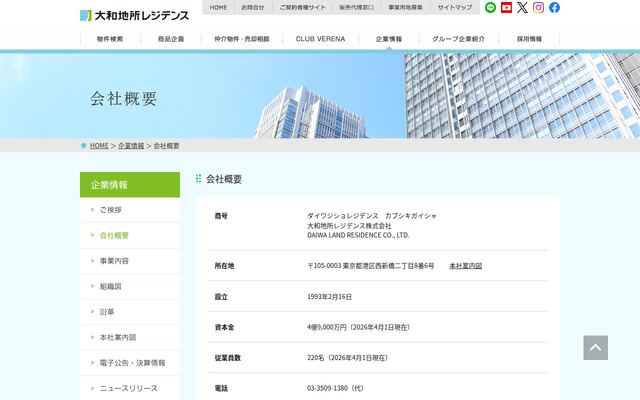Select CLUB VERENA in main navigation
Screen dimensions: 640x400
[x=320, y=39]
